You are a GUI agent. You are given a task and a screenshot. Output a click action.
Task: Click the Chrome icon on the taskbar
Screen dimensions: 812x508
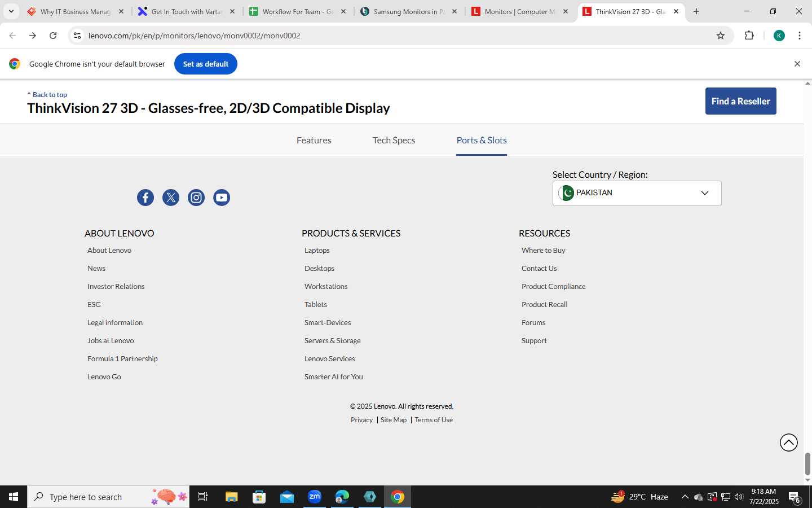click(x=398, y=497)
